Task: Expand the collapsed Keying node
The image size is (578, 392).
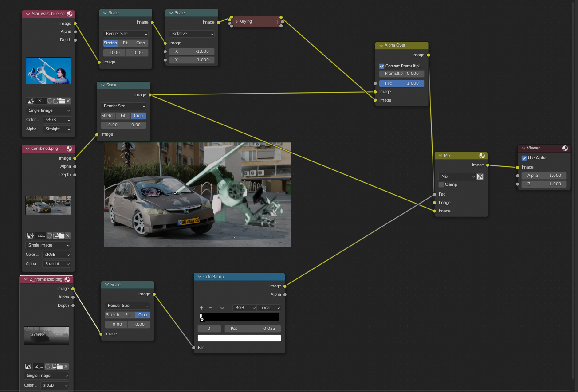Action: (236, 21)
